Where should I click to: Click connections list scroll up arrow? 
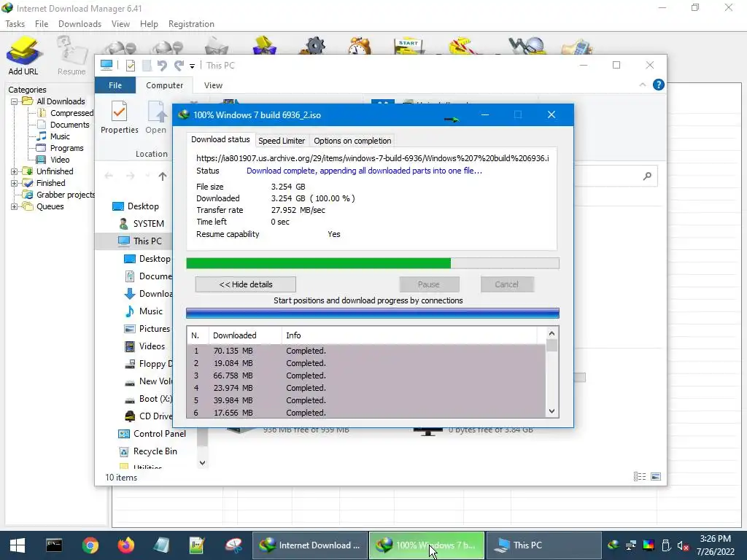point(551,333)
